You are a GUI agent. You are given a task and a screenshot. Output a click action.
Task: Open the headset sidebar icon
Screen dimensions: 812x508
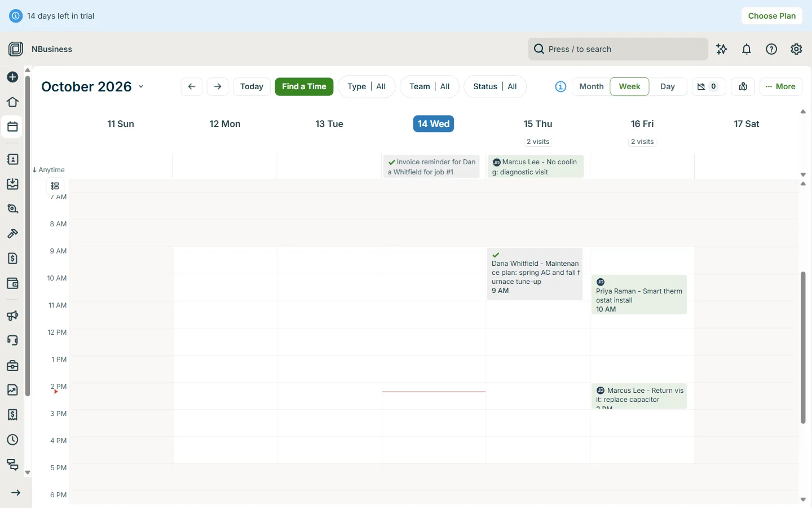click(12, 340)
